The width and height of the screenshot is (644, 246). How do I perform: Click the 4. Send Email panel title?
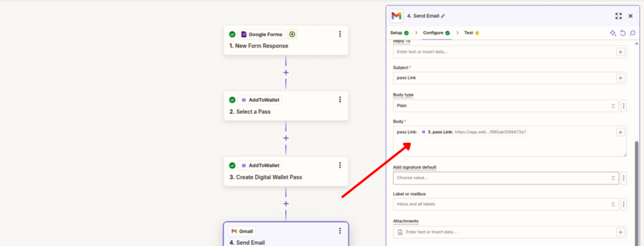pyautogui.click(x=422, y=16)
